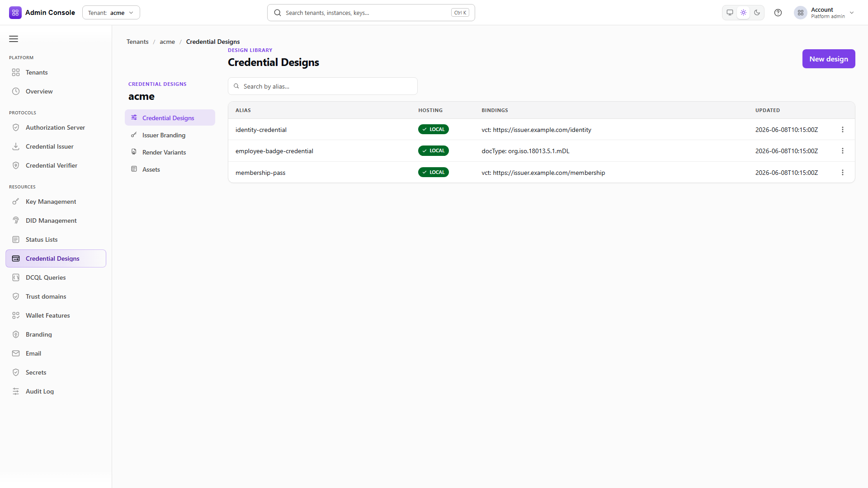The image size is (868, 488).
Task: Click LOCAL badge in identity-credential row
Action: [x=434, y=129]
